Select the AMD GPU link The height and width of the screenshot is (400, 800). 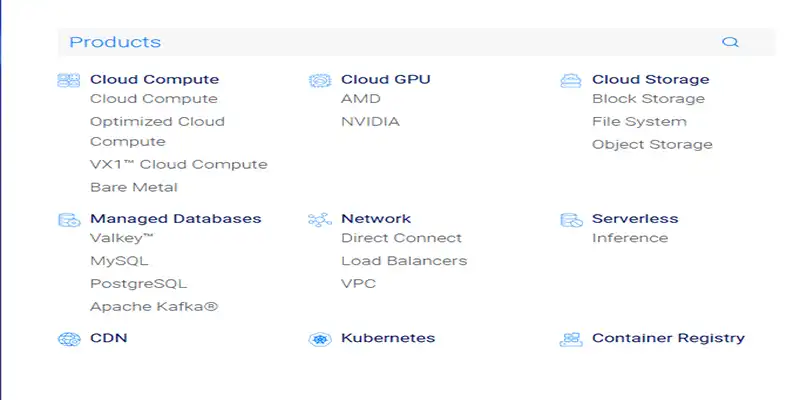[361, 98]
